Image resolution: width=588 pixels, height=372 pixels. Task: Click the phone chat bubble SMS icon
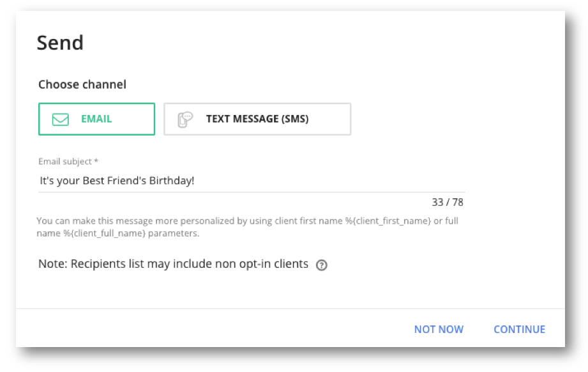(x=185, y=120)
